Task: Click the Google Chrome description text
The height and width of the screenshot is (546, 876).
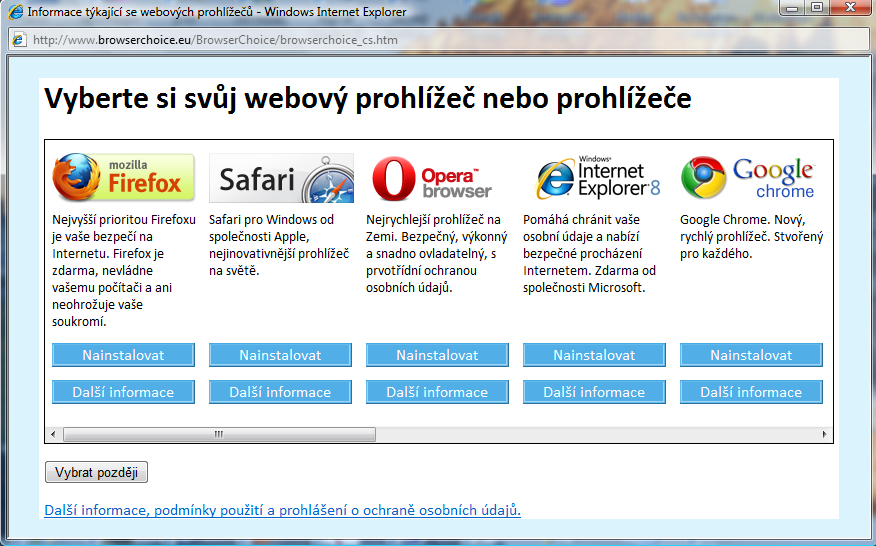Action: pos(751,236)
